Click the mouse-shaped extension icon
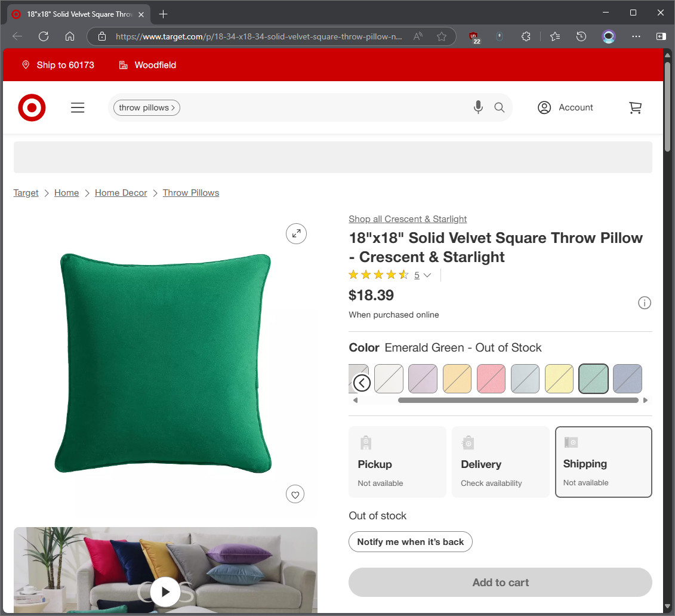This screenshot has height=616, width=675. pyautogui.click(x=500, y=36)
